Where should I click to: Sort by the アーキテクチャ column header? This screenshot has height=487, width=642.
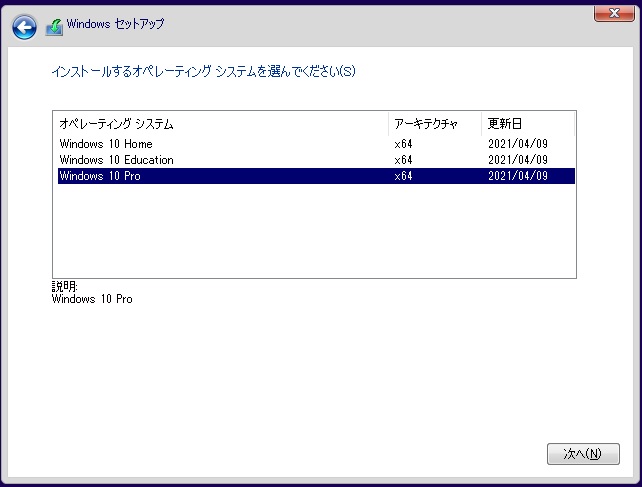[x=435, y=124]
